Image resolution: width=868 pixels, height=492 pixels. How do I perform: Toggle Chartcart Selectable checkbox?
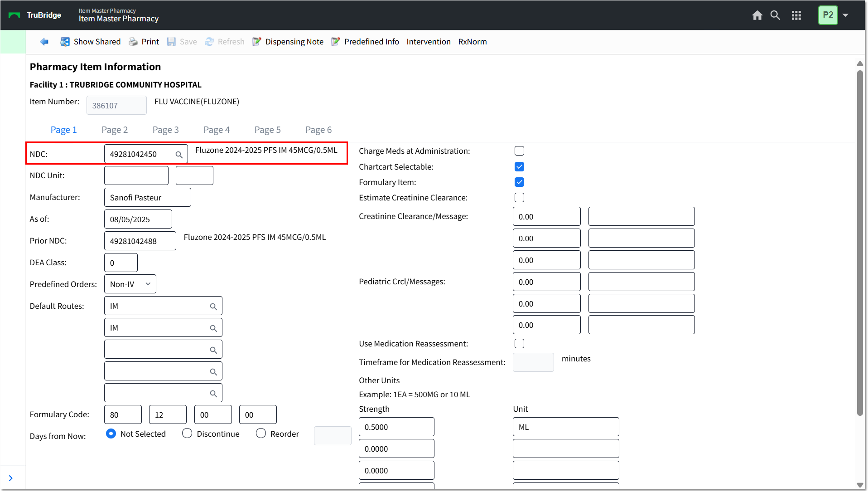pyautogui.click(x=519, y=167)
